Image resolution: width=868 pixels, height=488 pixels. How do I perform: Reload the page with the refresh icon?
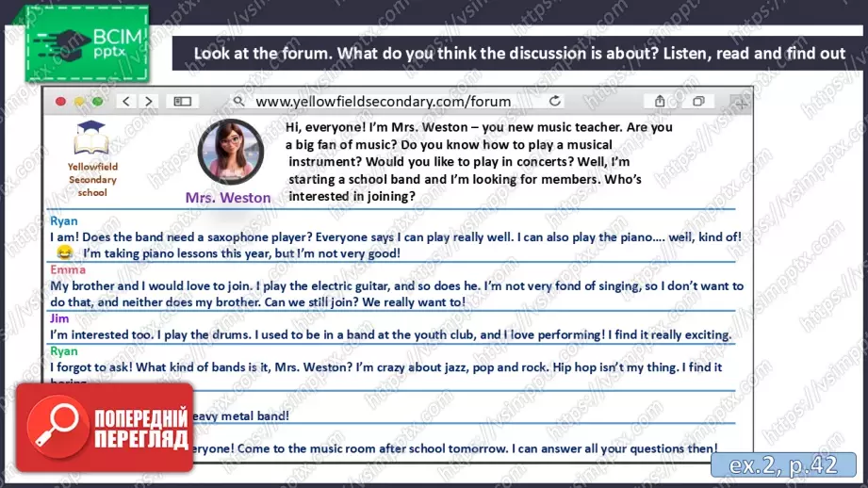(555, 101)
